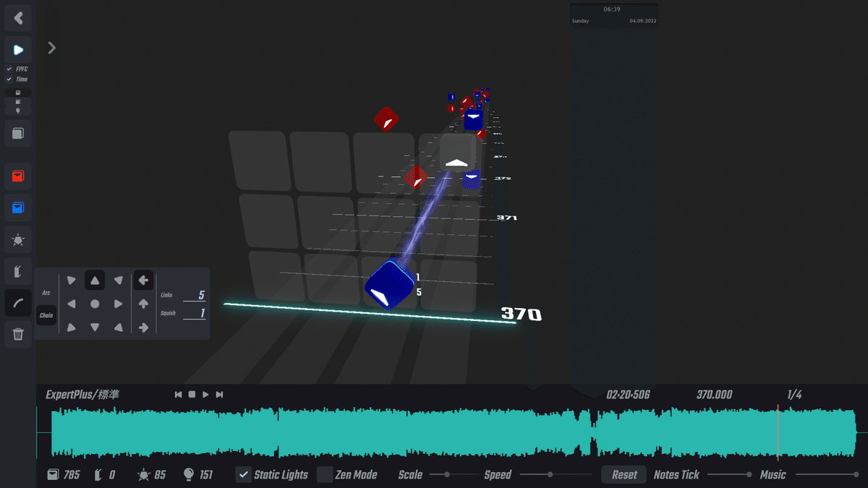Set cut direction to right arrow
Screen dimensions: 868x488
pos(118,304)
